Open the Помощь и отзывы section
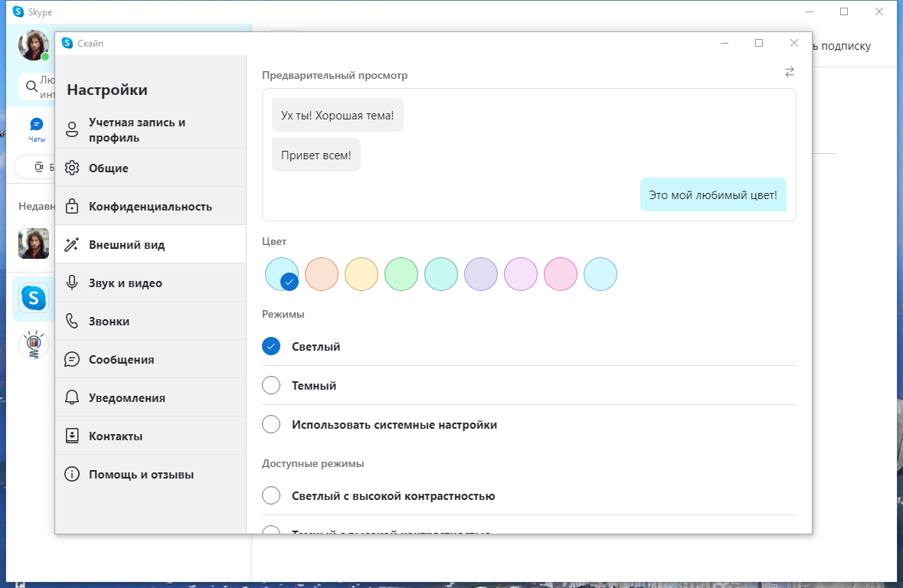The width and height of the screenshot is (903, 588). pos(151,474)
